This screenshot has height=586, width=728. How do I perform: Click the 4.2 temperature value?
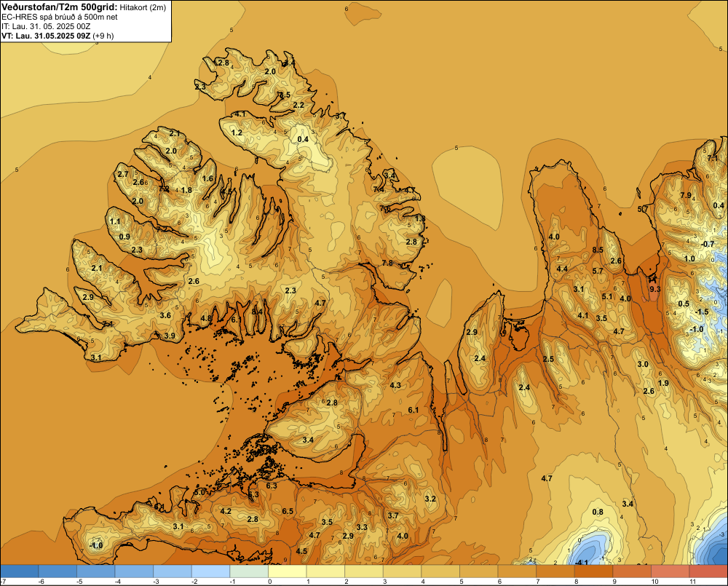(226, 511)
